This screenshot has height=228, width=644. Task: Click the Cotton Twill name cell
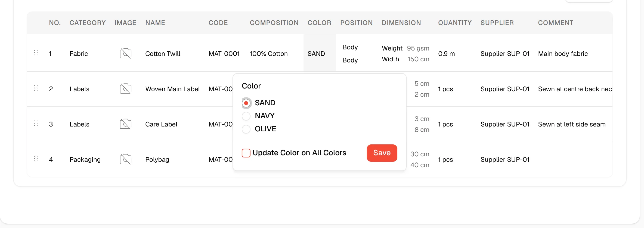tap(163, 54)
